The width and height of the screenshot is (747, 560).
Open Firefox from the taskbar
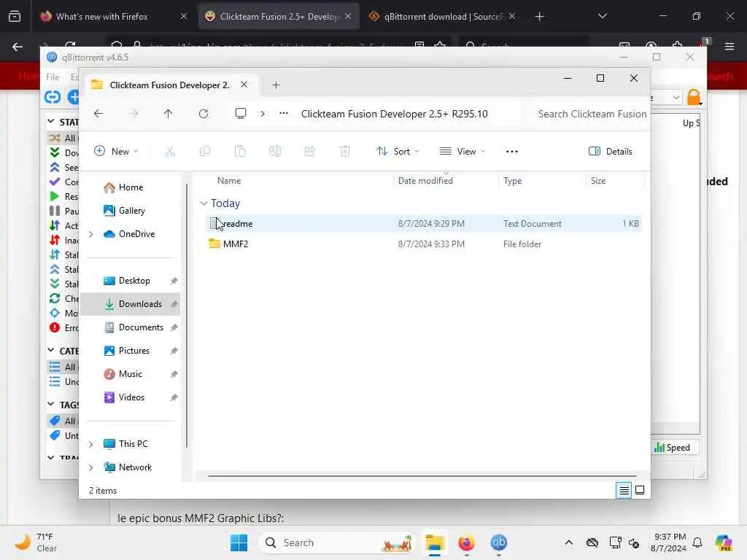[466, 542]
